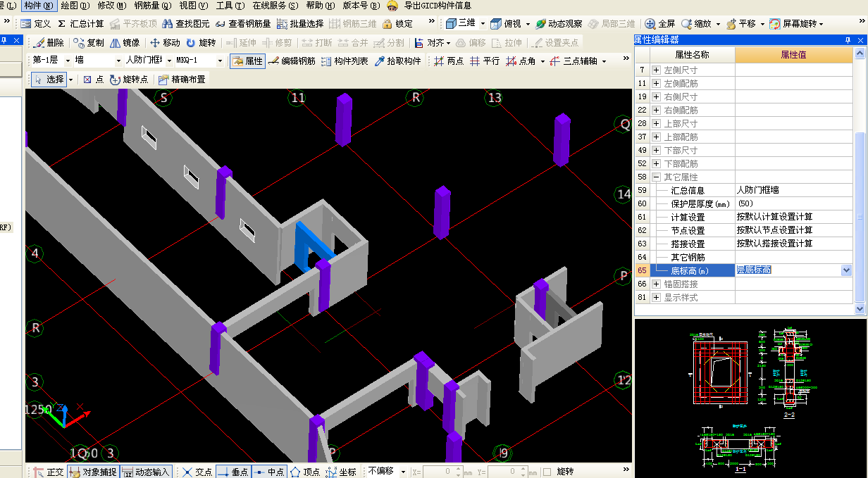
Task: Open the 工具(T) menu
Action: tap(231, 6)
